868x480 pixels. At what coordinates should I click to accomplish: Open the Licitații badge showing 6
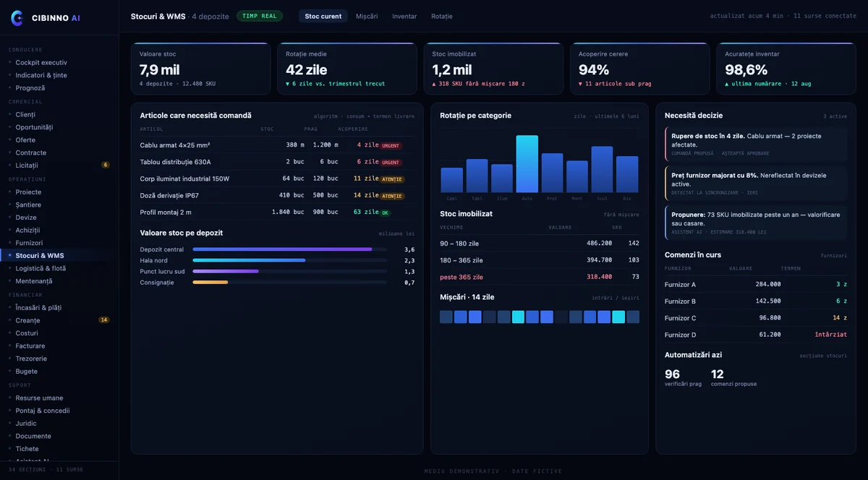[106, 165]
